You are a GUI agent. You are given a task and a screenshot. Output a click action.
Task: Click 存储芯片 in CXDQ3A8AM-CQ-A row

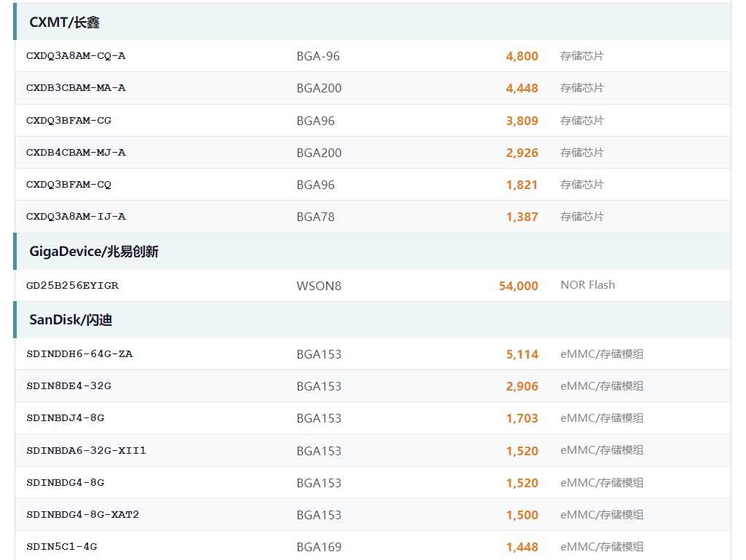(x=582, y=55)
